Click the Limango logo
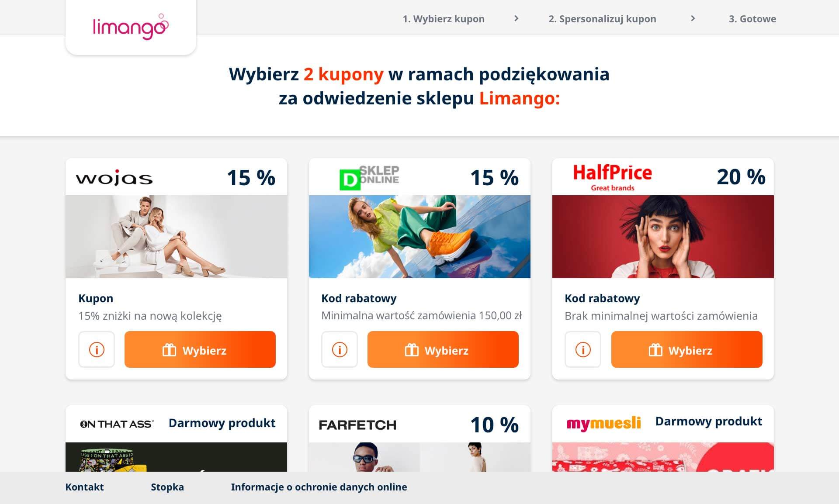839x504 pixels. click(131, 27)
